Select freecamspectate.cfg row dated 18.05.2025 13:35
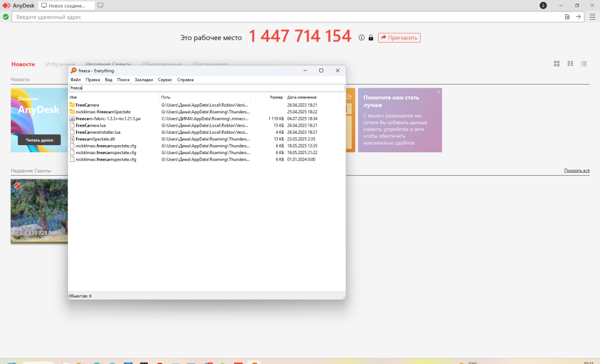Viewport: 600px width, 364px height. [x=206, y=146]
